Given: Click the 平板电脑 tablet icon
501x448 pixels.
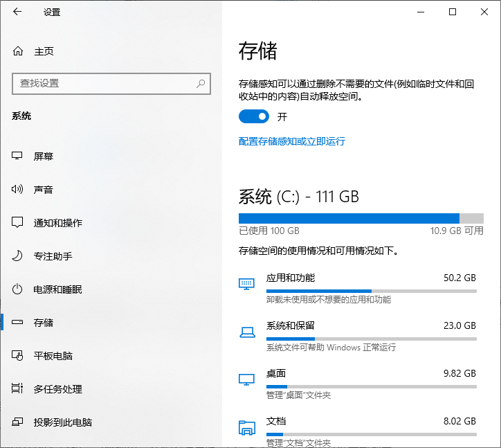Looking at the screenshot, I should click(17, 355).
